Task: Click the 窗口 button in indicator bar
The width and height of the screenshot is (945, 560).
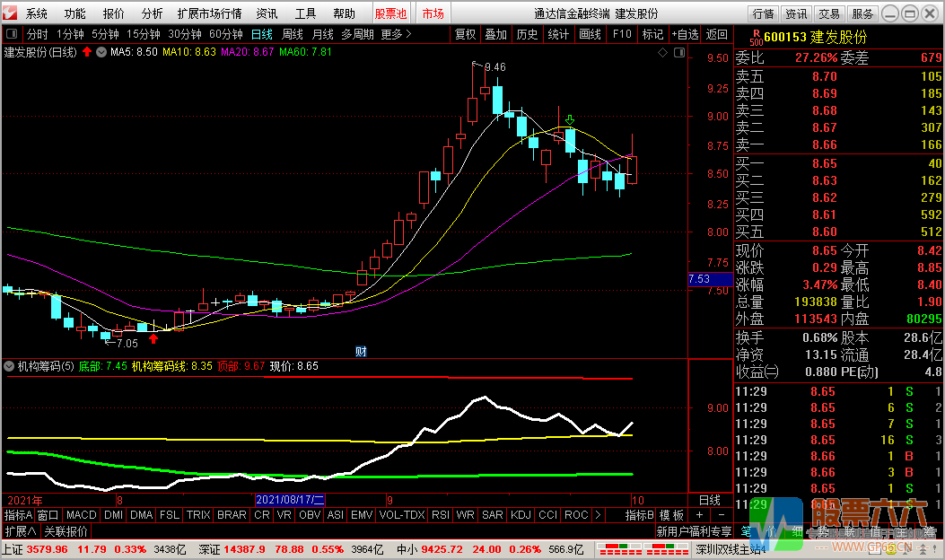Action: tap(48, 515)
